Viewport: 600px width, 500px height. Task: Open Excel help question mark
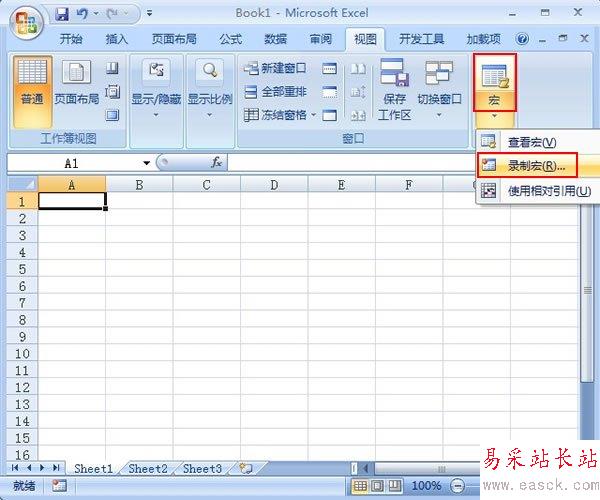(x=522, y=39)
